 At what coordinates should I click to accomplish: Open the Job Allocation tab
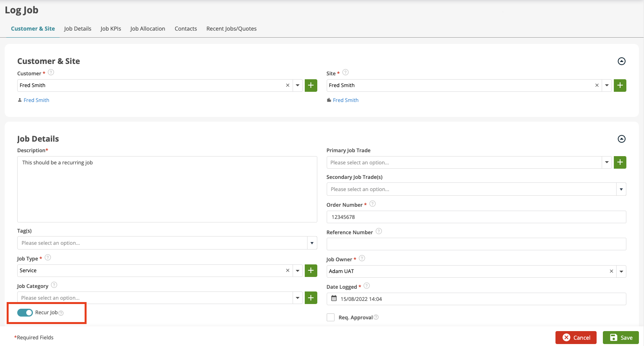pos(148,29)
